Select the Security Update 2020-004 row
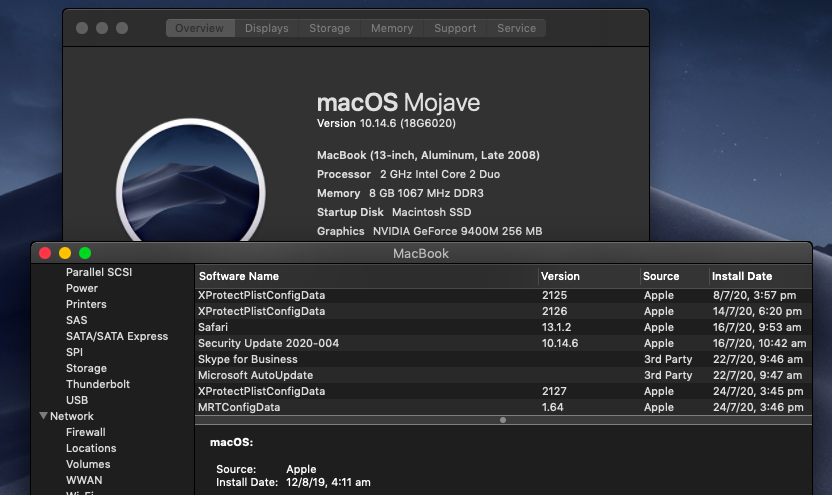Image resolution: width=832 pixels, height=495 pixels. click(x=503, y=343)
